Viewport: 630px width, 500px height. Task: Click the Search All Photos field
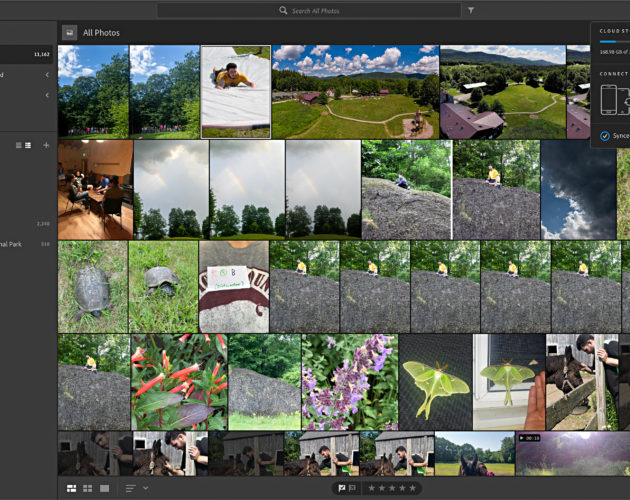(x=309, y=10)
